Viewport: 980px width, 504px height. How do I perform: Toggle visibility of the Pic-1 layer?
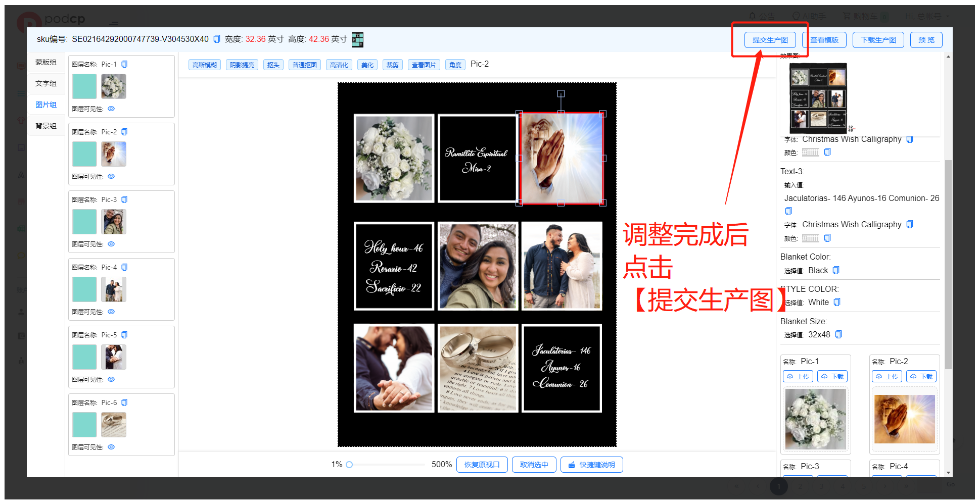coord(111,109)
